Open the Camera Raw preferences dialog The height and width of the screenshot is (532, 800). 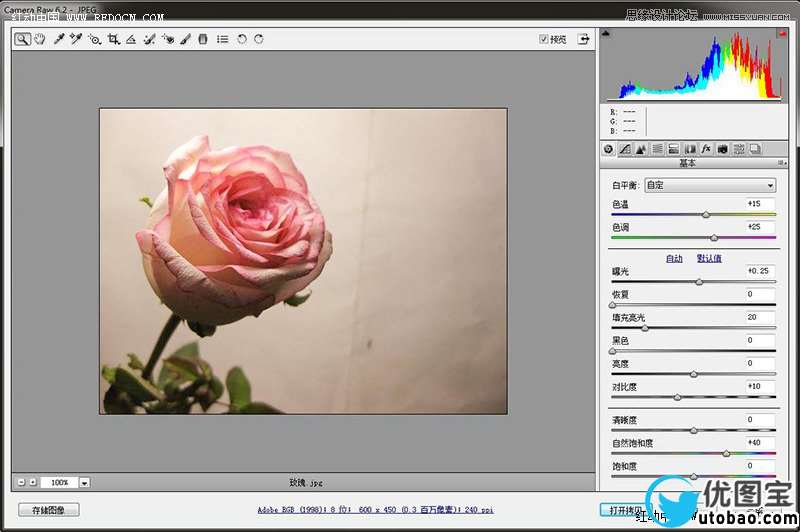(222, 39)
